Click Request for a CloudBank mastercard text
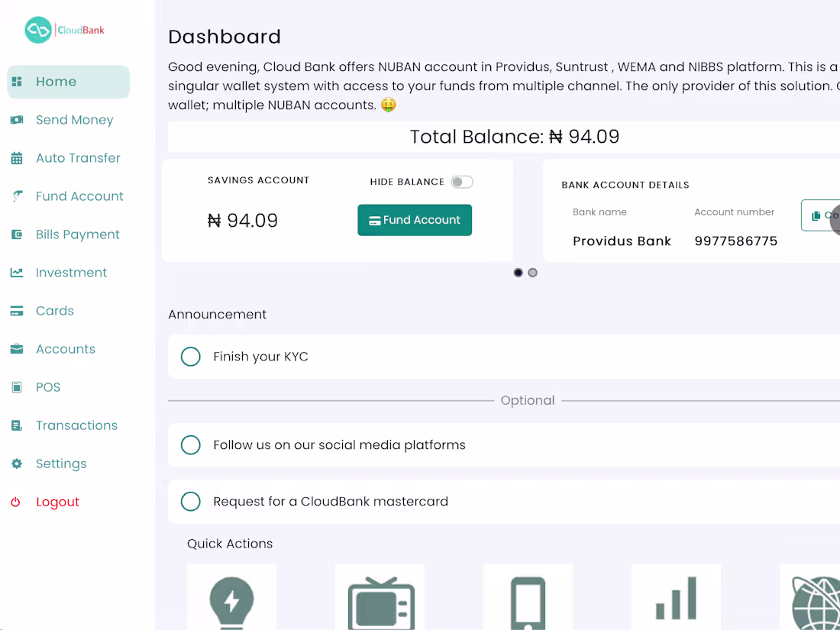This screenshot has height=630, width=840. click(x=331, y=502)
